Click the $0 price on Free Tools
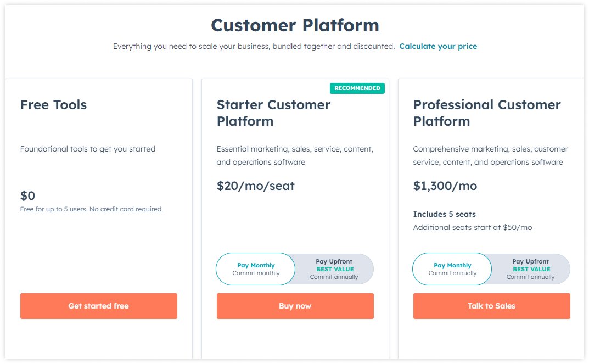The width and height of the screenshot is (589, 364). click(26, 195)
